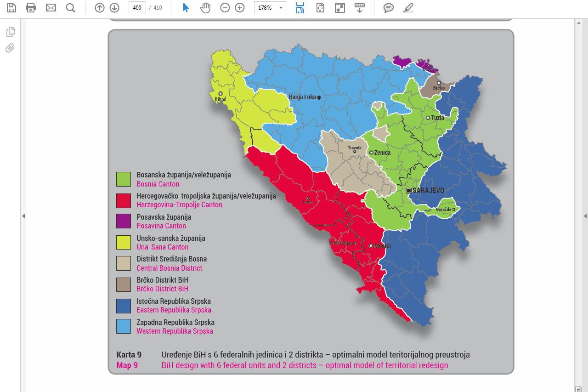Go to the previous page arrow

coord(100,8)
